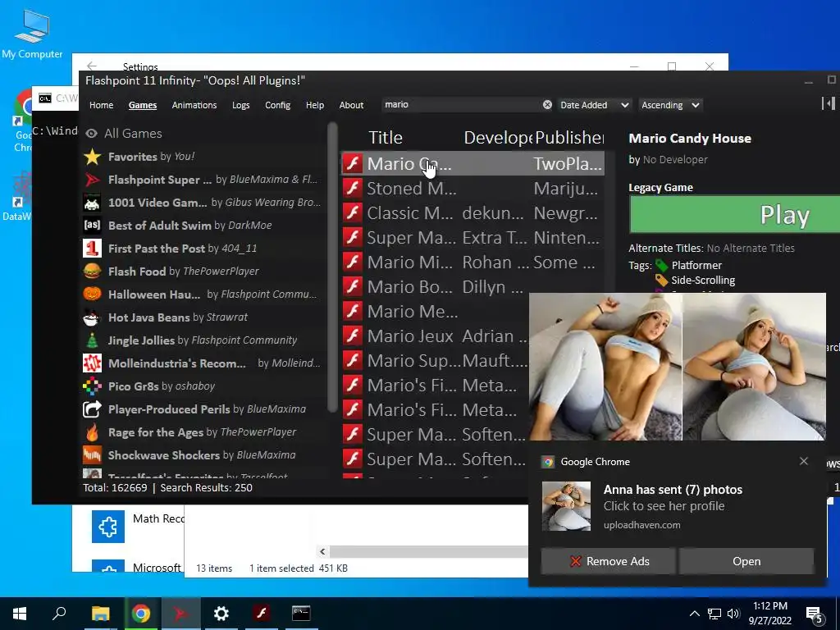
Task: Click the Side-Scrolling orange tag icon
Action: tap(662, 281)
